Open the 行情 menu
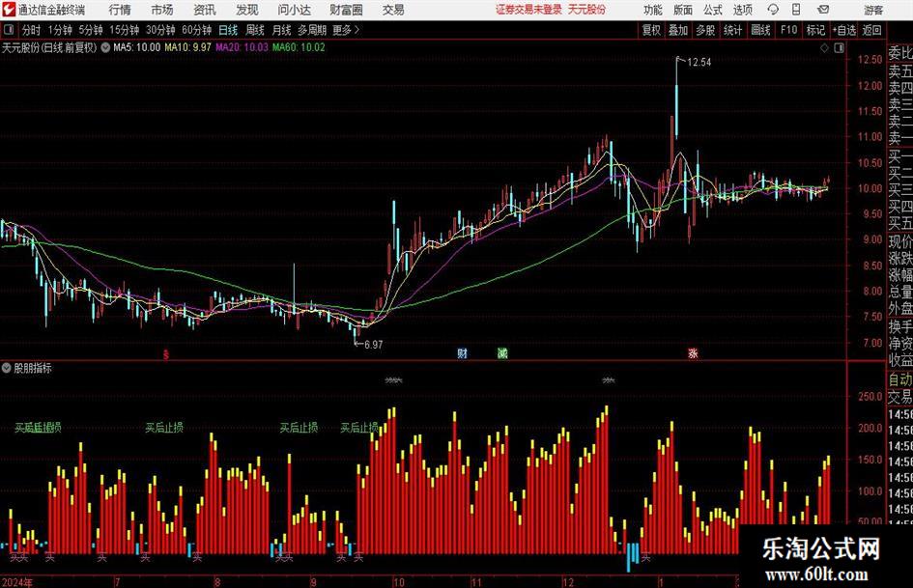Image resolution: width=913 pixels, height=588 pixels. [120, 10]
